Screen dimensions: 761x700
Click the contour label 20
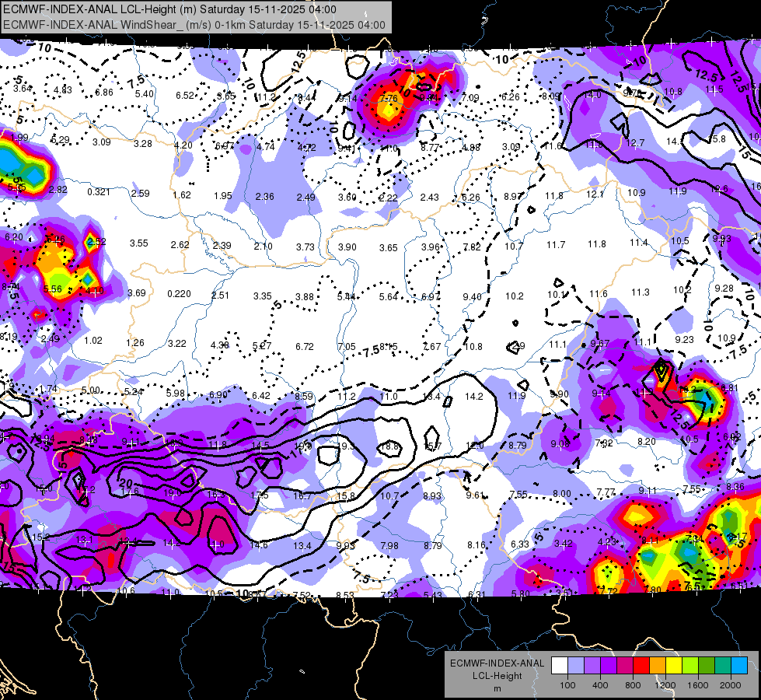click(126, 483)
